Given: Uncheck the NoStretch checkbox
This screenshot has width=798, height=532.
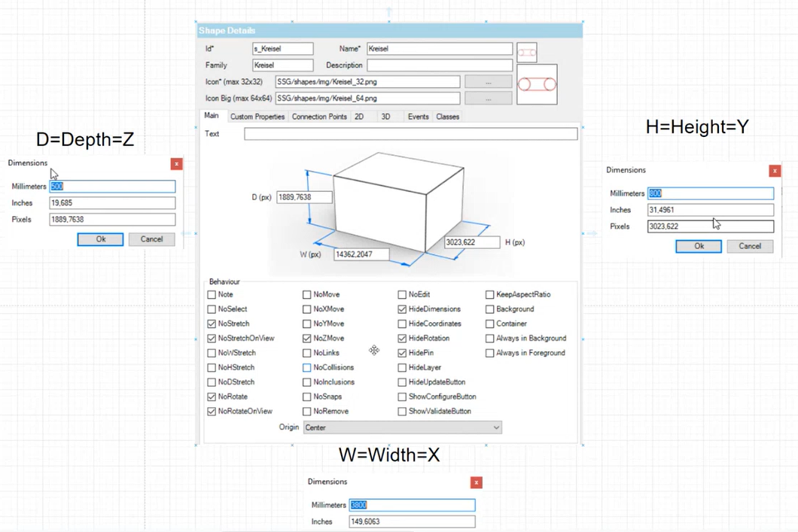Looking at the screenshot, I should (212, 324).
